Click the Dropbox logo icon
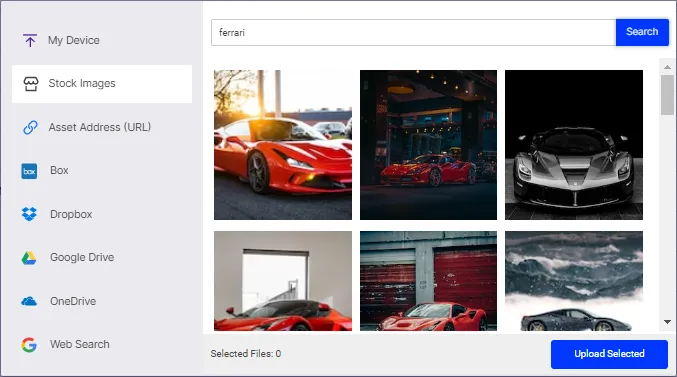This screenshot has width=677, height=377. tap(29, 214)
